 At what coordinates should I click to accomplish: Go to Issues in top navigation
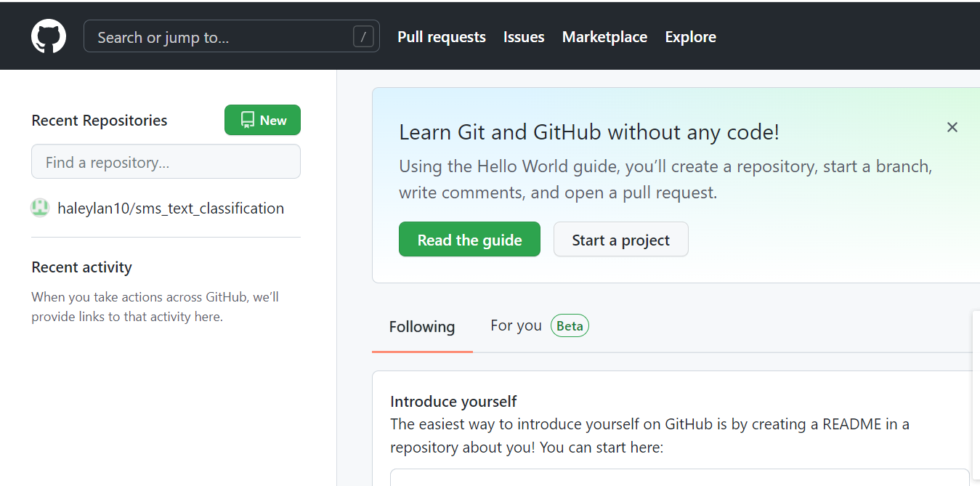(524, 37)
